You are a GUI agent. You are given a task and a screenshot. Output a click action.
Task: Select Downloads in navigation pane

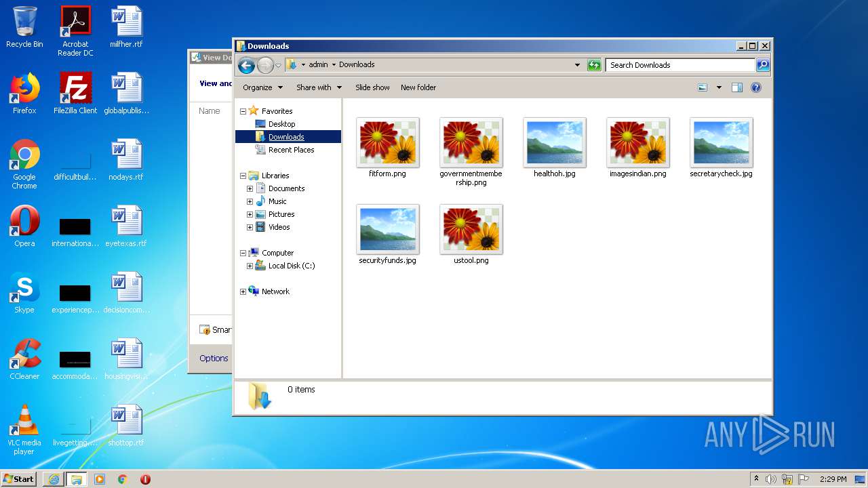tap(286, 137)
